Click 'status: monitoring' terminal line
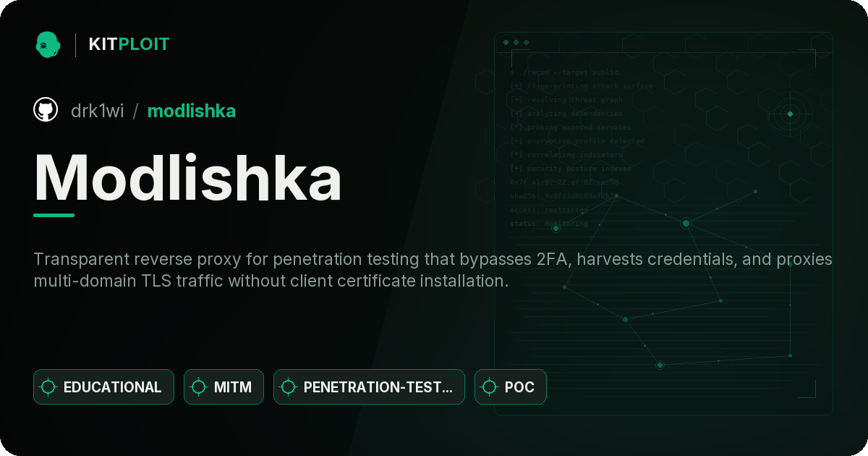The height and width of the screenshot is (456, 868). pyautogui.click(x=548, y=224)
